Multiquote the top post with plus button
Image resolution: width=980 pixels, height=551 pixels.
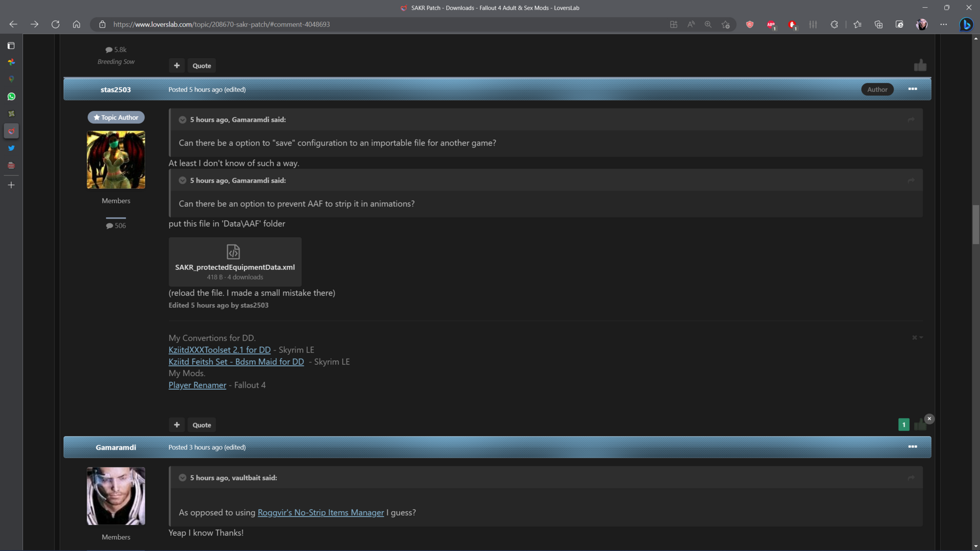(x=177, y=65)
